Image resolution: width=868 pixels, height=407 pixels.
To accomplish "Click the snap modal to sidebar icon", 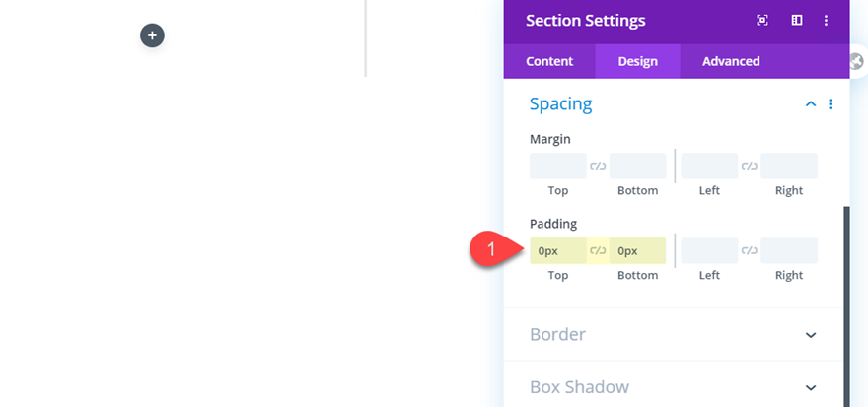I will 796,20.
